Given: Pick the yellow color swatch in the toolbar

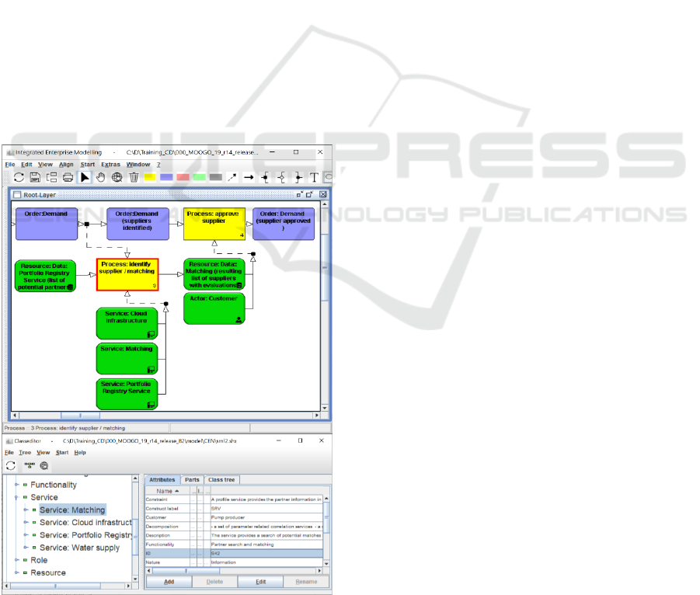Looking at the screenshot, I should (150, 177).
